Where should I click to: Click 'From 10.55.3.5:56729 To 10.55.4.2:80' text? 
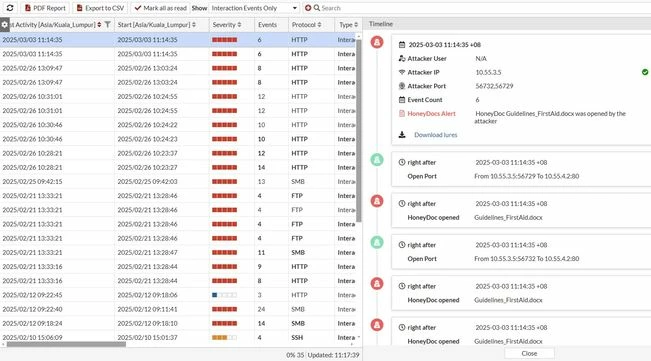[526, 176]
